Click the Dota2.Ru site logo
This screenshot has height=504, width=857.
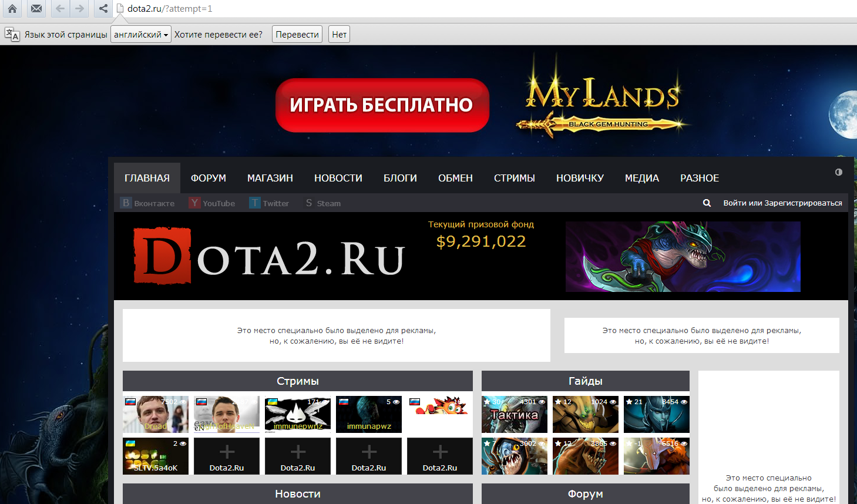[269, 257]
